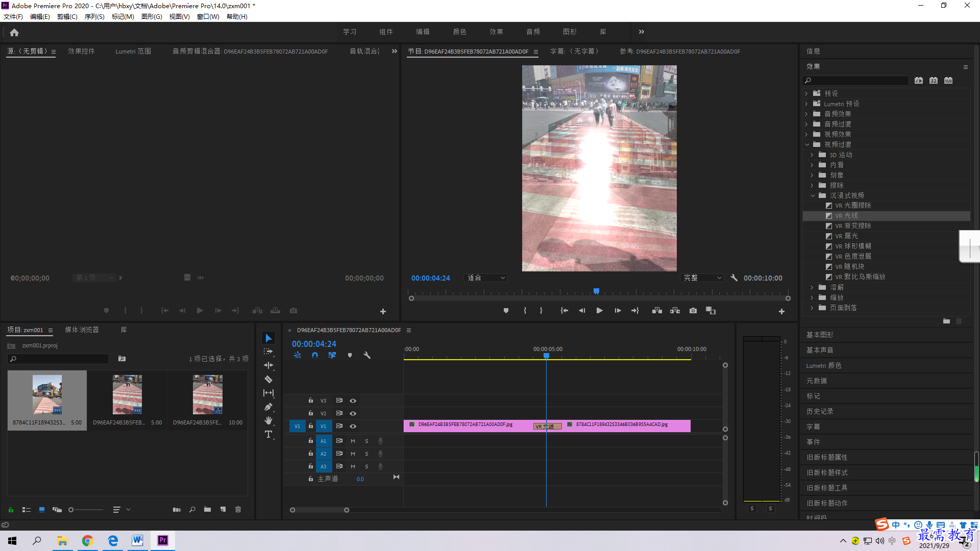
Task: Select the Ripple Edit tool
Action: tap(268, 365)
